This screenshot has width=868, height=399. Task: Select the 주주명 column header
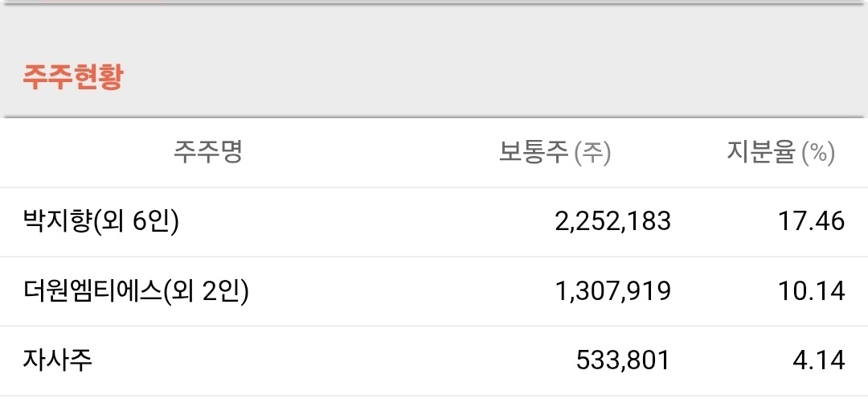(207, 151)
